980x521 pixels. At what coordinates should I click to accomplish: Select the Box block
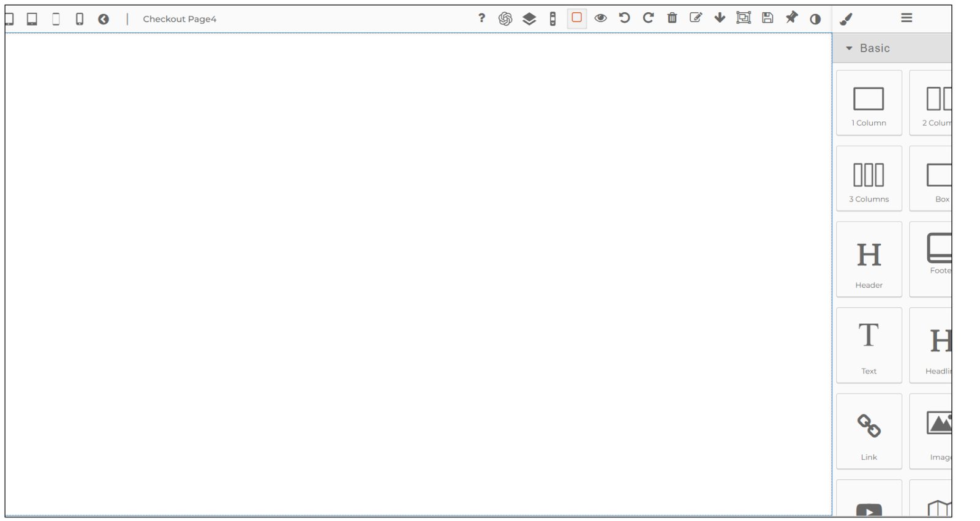(931, 179)
